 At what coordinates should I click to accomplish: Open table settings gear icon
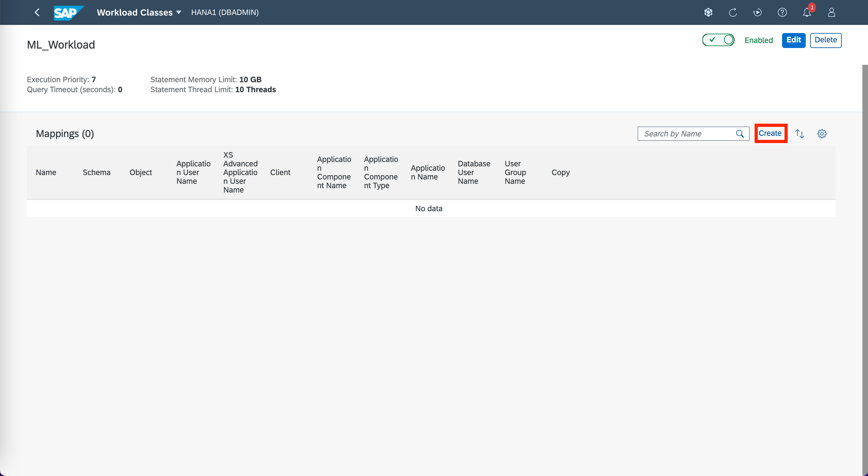click(822, 134)
